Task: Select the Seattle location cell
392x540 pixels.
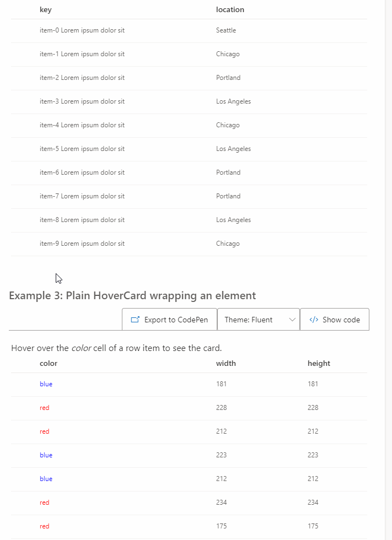Action: click(x=226, y=30)
